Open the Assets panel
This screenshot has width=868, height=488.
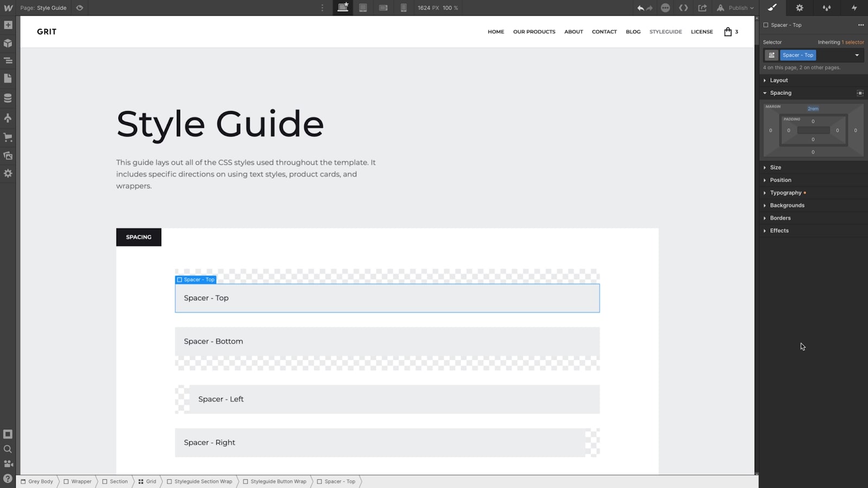point(8,156)
